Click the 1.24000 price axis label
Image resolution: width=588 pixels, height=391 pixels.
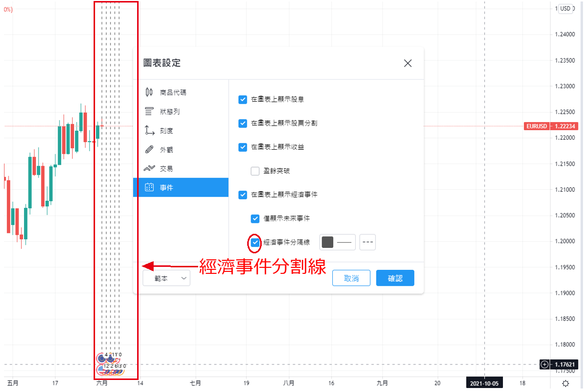(565, 35)
